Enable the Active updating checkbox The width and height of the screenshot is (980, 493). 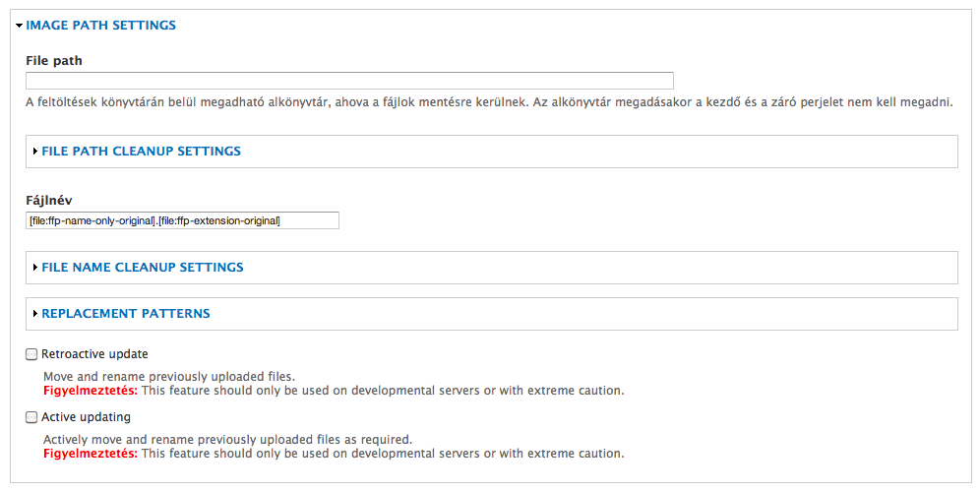point(31,417)
